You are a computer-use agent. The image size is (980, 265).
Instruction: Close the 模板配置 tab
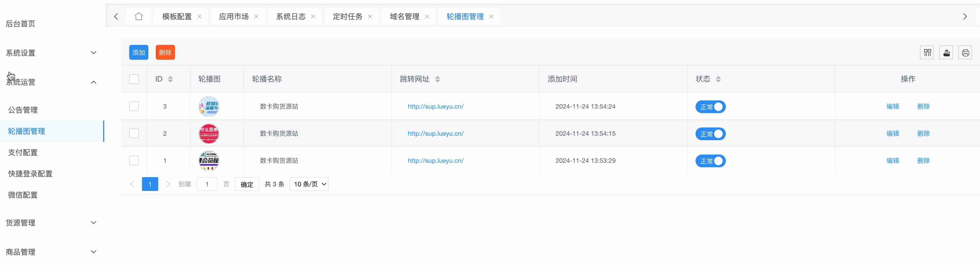pos(199,16)
